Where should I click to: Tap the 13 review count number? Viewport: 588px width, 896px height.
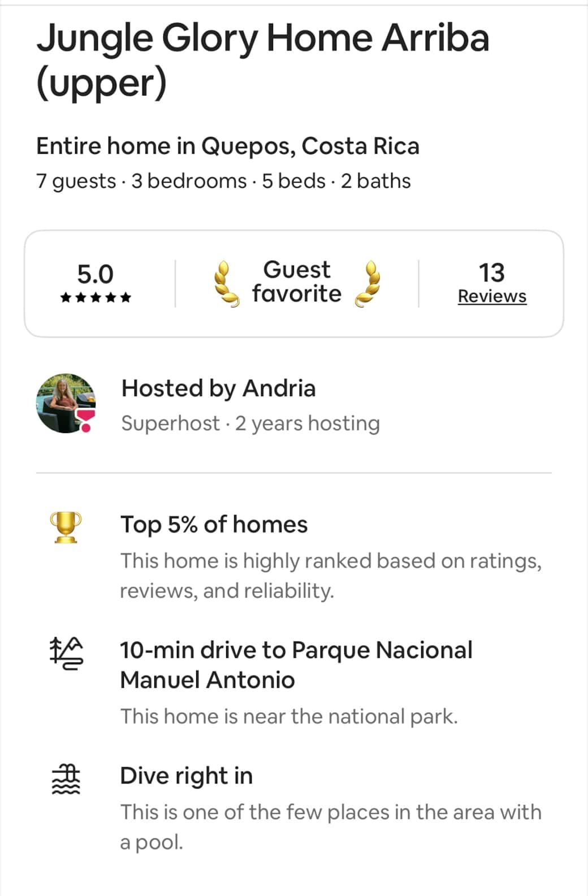491,272
